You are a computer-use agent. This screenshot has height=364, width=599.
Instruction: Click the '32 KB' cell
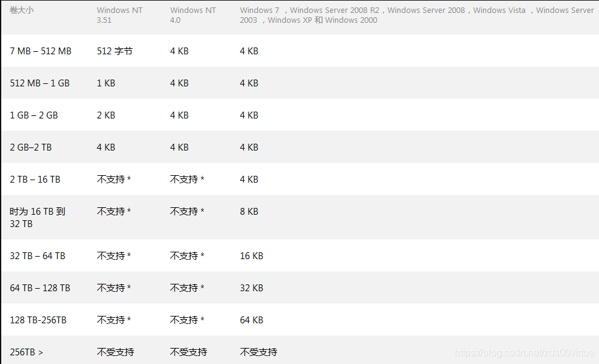251,287
